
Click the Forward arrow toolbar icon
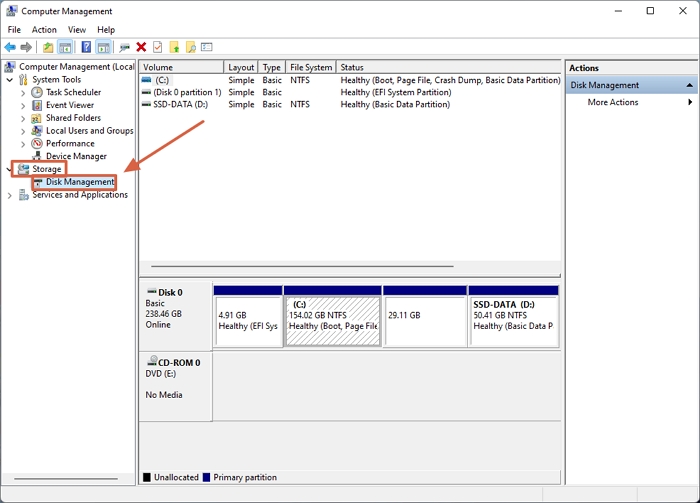pyautogui.click(x=26, y=47)
